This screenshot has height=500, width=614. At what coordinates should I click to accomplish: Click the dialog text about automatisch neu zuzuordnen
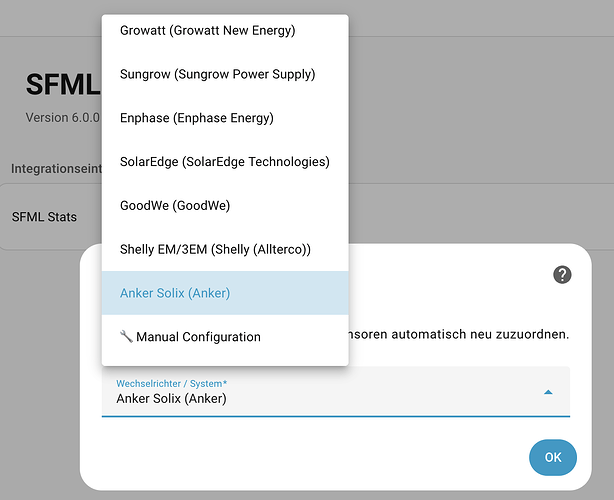click(458, 334)
